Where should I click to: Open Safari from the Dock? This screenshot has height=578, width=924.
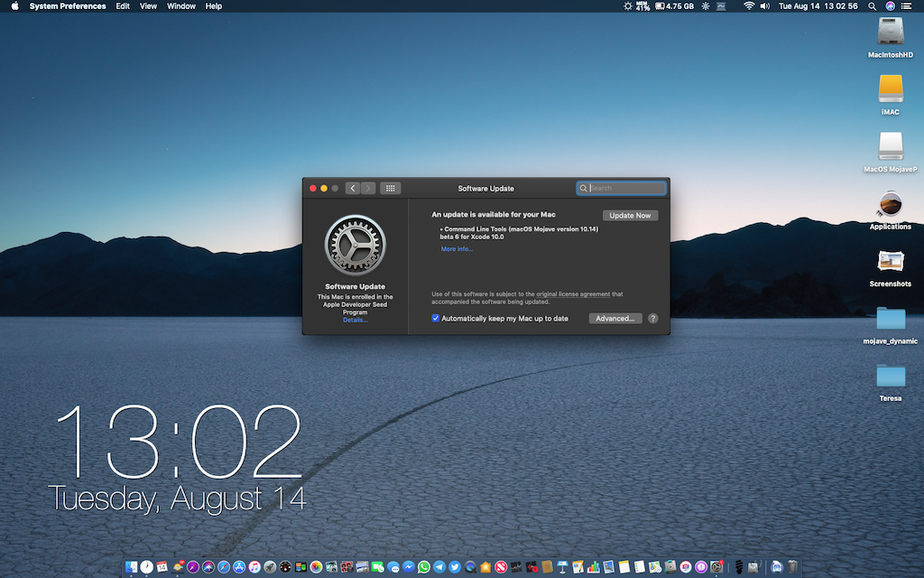click(x=224, y=567)
